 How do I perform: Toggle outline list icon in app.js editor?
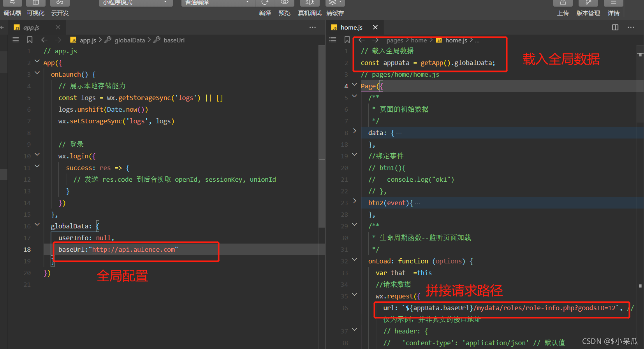pyautogui.click(x=15, y=40)
